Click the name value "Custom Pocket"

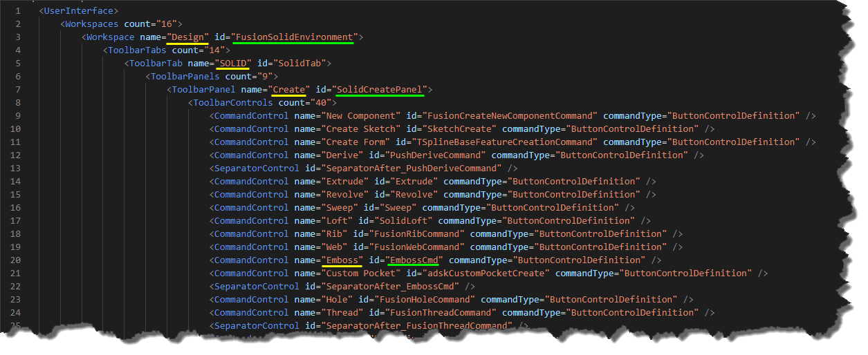pyautogui.click(x=361, y=273)
